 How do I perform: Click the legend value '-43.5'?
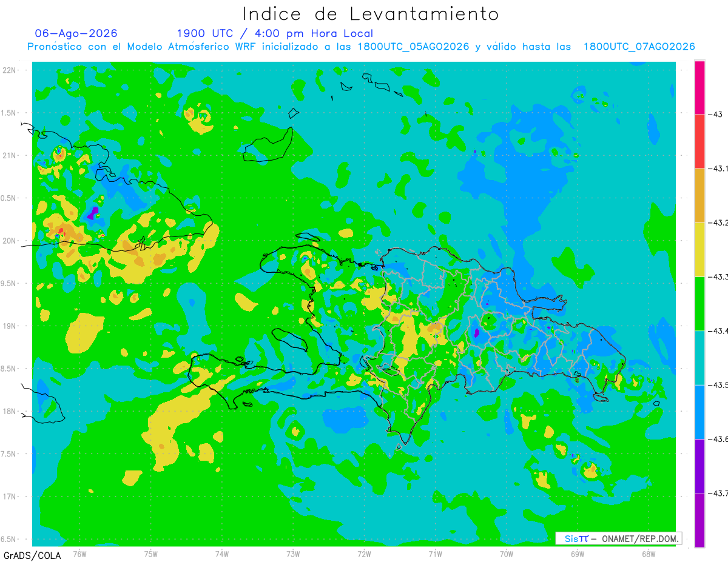point(718,385)
